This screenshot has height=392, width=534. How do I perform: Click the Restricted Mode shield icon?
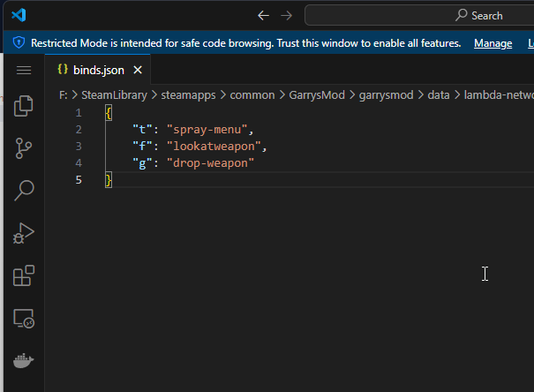click(x=18, y=43)
